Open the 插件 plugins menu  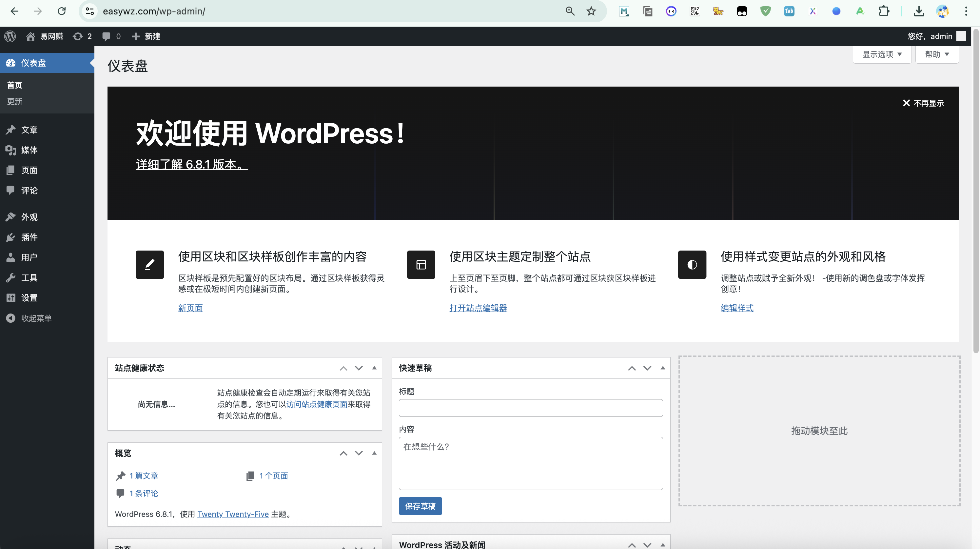tap(29, 237)
